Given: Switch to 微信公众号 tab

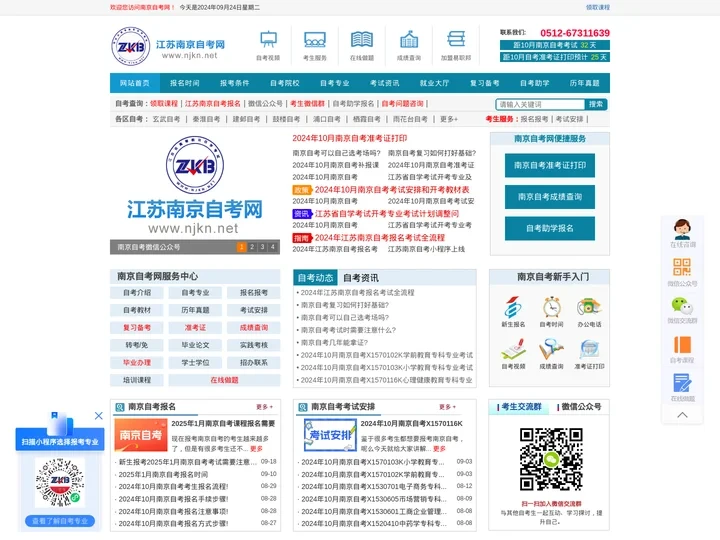Looking at the screenshot, I should coord(581,407).
